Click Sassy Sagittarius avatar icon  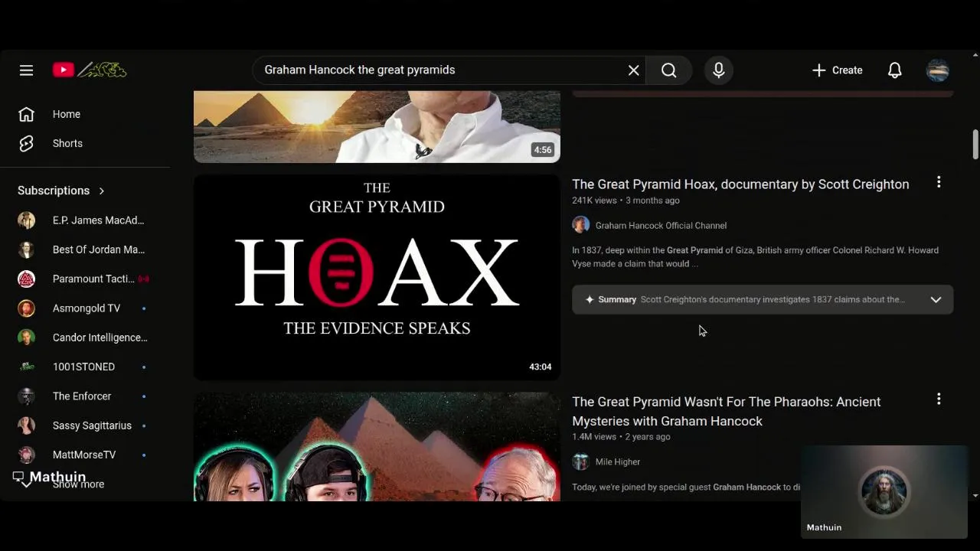point(26,425)
